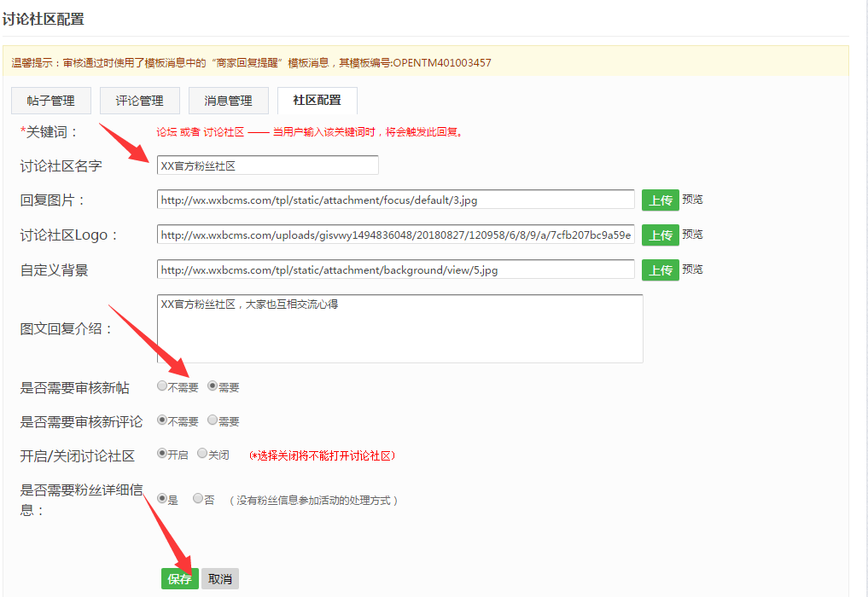Switch to the 帖子管理 tab
The width and height of the screenshot is (868, 597).
pyautogui.click(x=50, y=100)
